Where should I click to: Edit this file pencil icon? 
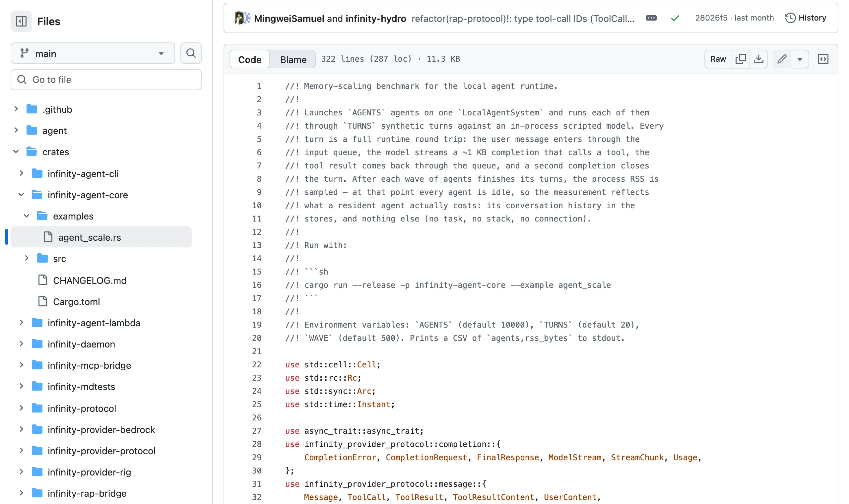click(x=782, y=59)
